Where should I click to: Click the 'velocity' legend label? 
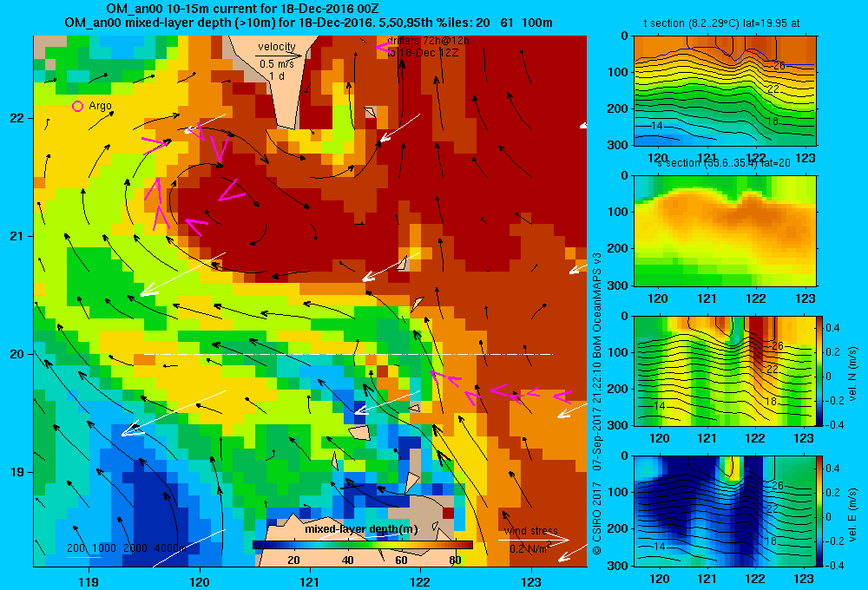pyautogui.click(x=277, y=47)
